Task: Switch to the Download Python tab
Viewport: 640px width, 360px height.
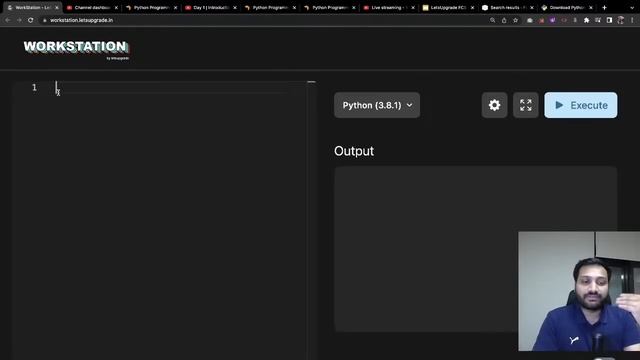Action: (567, 8)
